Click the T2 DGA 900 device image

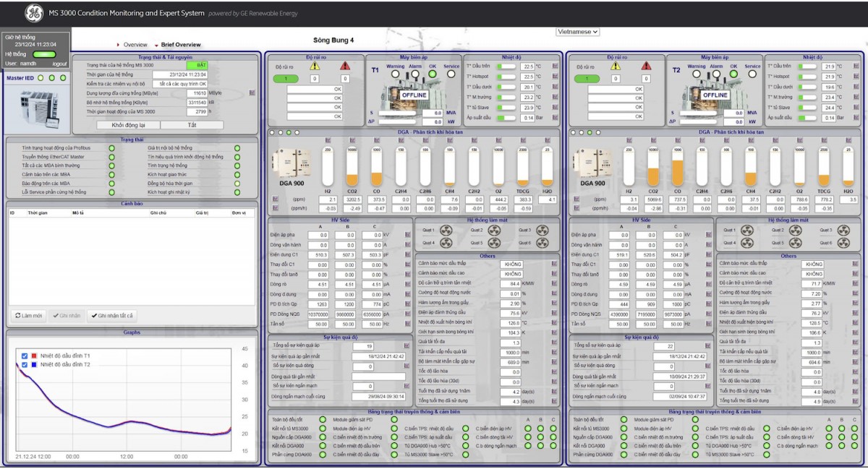pyautogui.click(x=591, y=163)
